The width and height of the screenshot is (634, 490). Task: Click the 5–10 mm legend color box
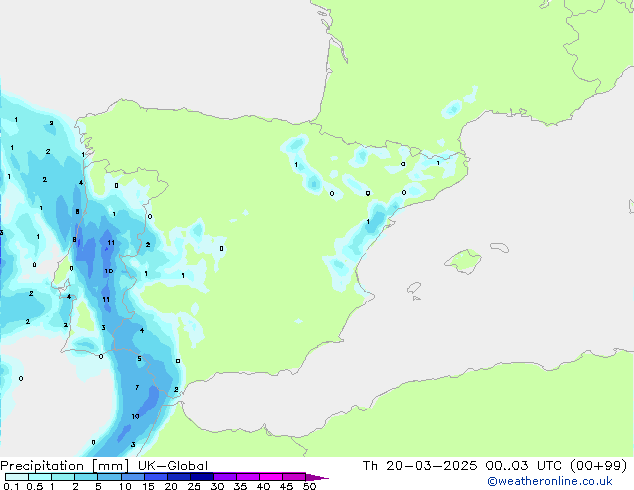pos(109,477)
